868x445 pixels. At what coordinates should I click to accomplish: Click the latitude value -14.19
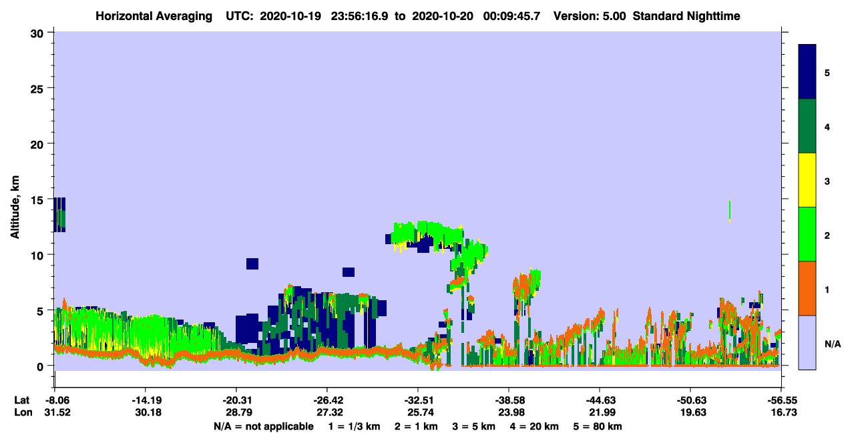click(145, 400)
